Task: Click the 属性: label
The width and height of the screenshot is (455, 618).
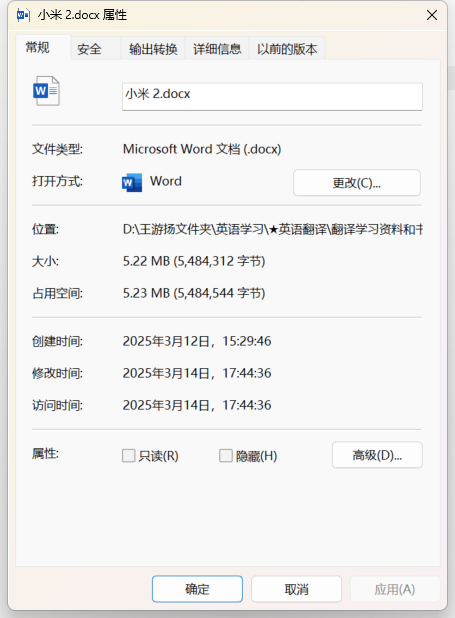Action: click(x=45, y=454)
